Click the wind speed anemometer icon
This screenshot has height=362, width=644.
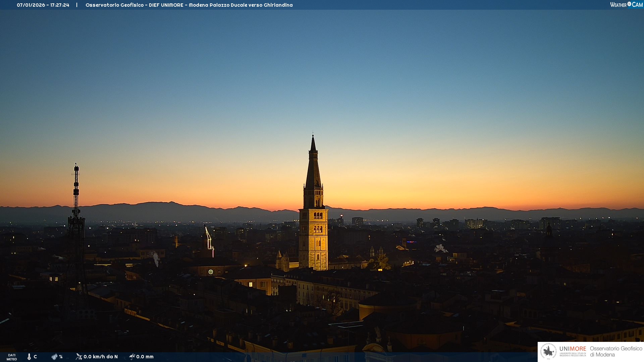click(79, 357)
